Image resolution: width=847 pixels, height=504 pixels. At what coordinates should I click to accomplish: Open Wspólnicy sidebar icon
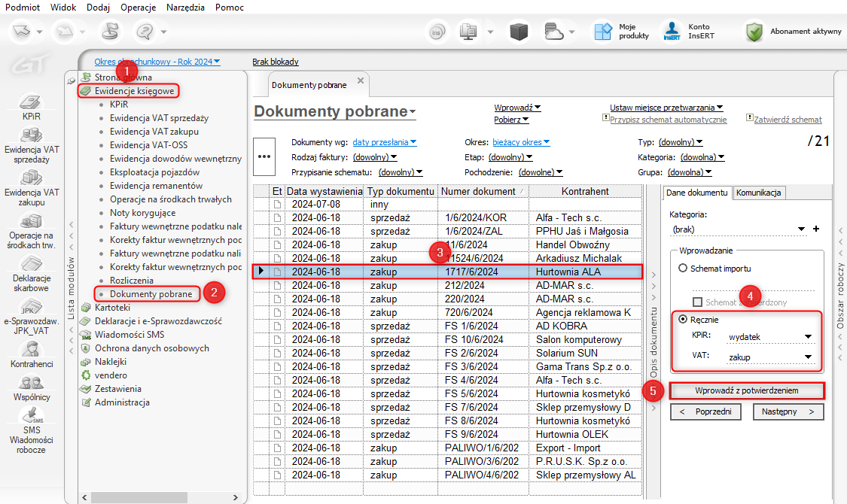click(x=30, y=382)
